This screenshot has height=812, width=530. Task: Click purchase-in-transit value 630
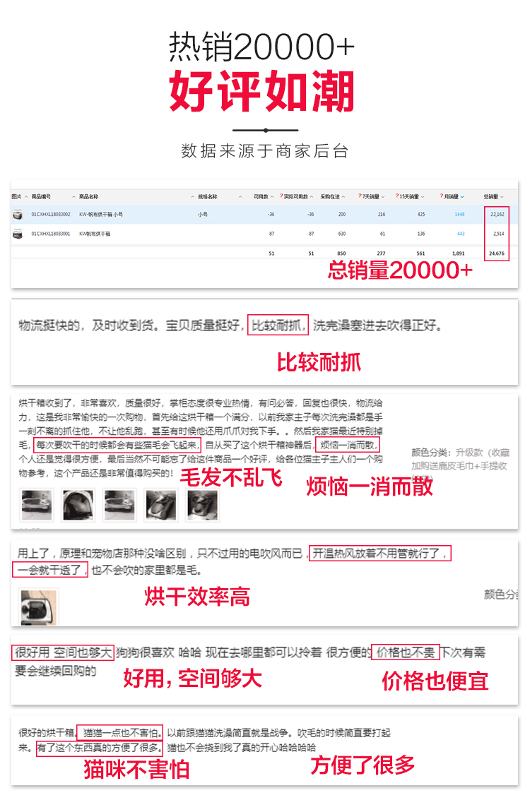342,234
